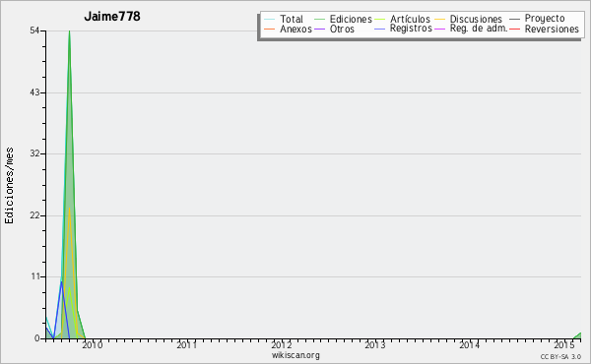Click the 2013 x-axis label
The width and height of the screenshot is (591, 364).
[x=375, y=344]
